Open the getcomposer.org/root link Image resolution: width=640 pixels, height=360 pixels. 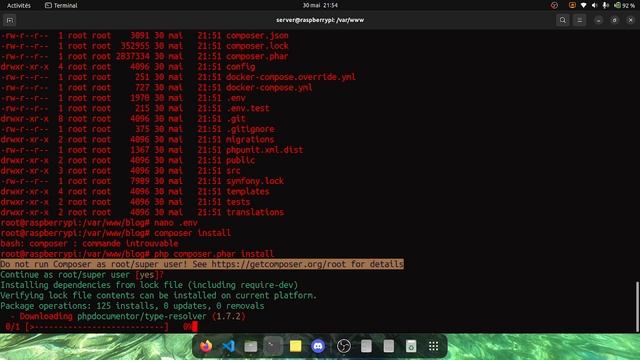point(278,264)
